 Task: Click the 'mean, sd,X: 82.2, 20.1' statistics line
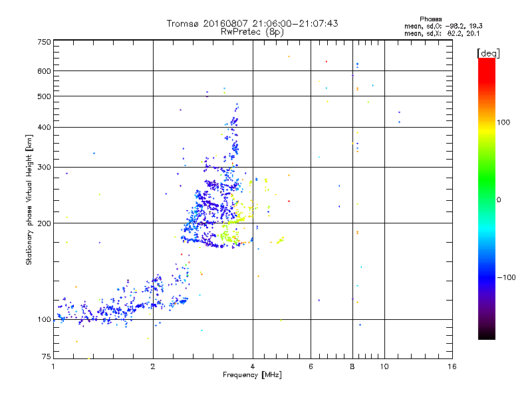click(x=442, y=34)
